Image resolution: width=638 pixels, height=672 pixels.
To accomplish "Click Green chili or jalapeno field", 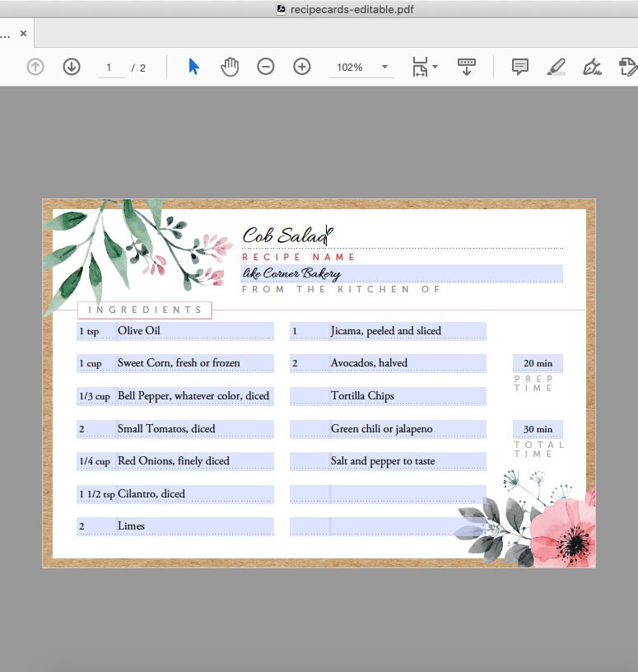I will click(x=408, y=429).
